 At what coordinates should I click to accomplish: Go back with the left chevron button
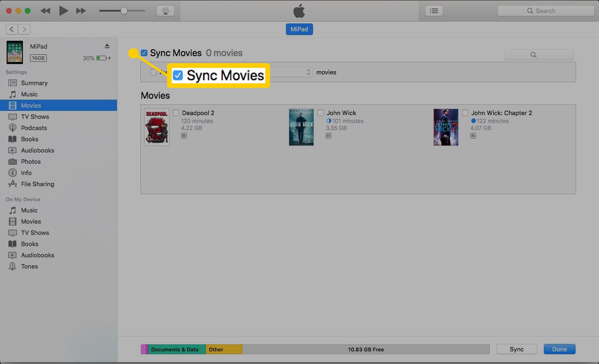(x=12, y=29)
